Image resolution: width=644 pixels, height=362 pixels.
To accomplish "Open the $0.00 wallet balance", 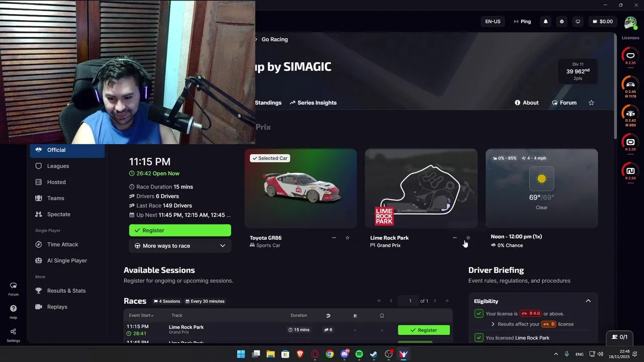I will 603,22.
